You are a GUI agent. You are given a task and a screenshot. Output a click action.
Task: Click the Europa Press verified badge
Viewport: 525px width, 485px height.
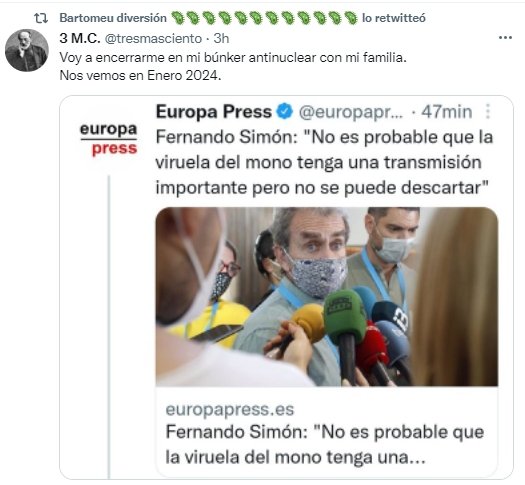285,112
